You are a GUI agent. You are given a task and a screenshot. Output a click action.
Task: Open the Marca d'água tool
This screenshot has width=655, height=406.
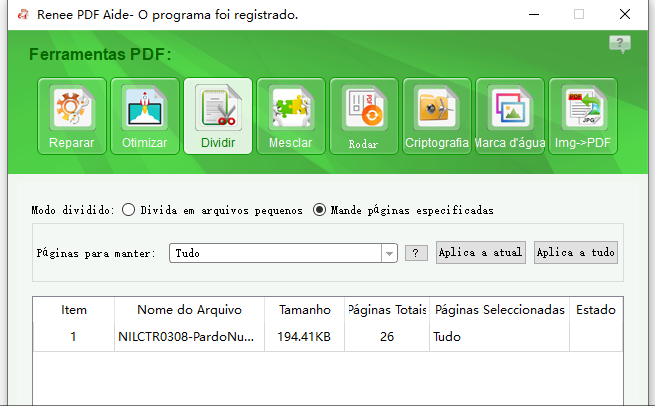(x=510, y=116)
